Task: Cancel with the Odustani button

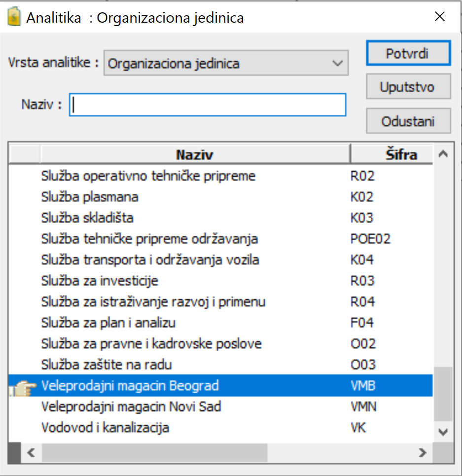Action: pos(408,121)
